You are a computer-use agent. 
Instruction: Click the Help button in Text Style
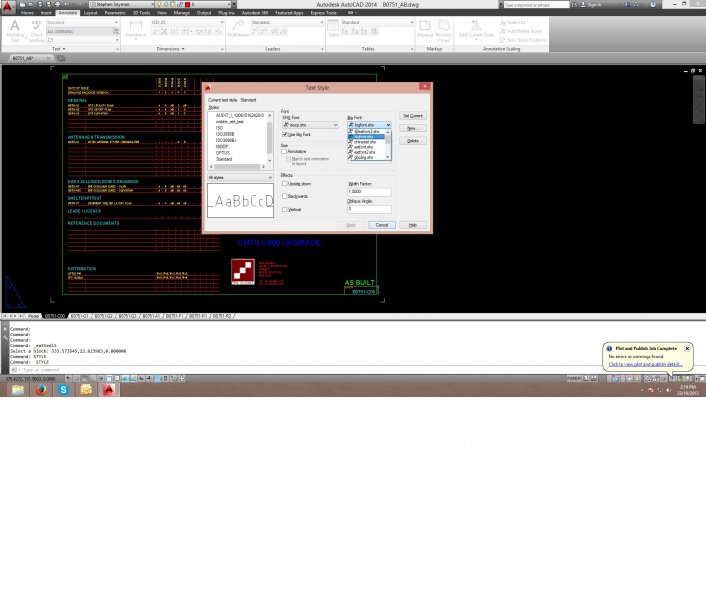(413, 225)
